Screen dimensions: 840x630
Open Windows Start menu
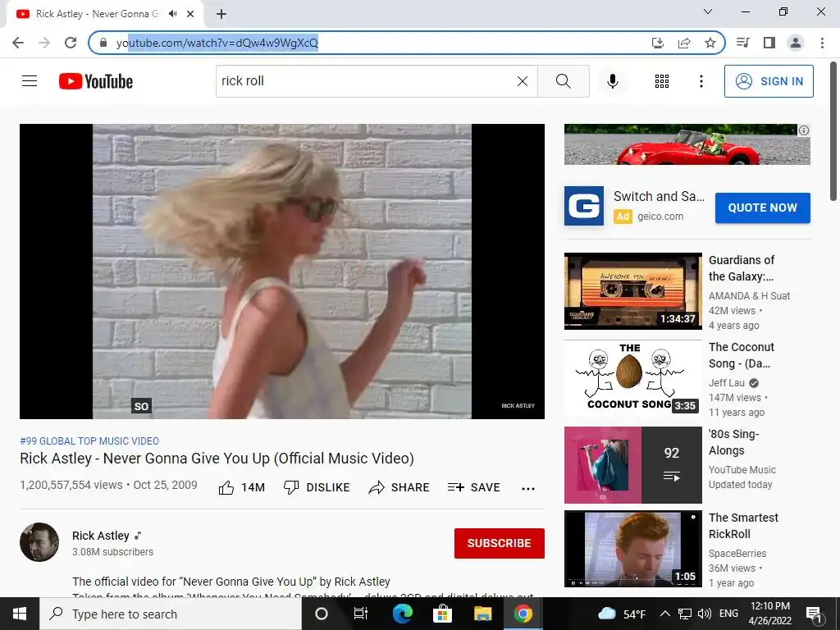coord(20,614)
